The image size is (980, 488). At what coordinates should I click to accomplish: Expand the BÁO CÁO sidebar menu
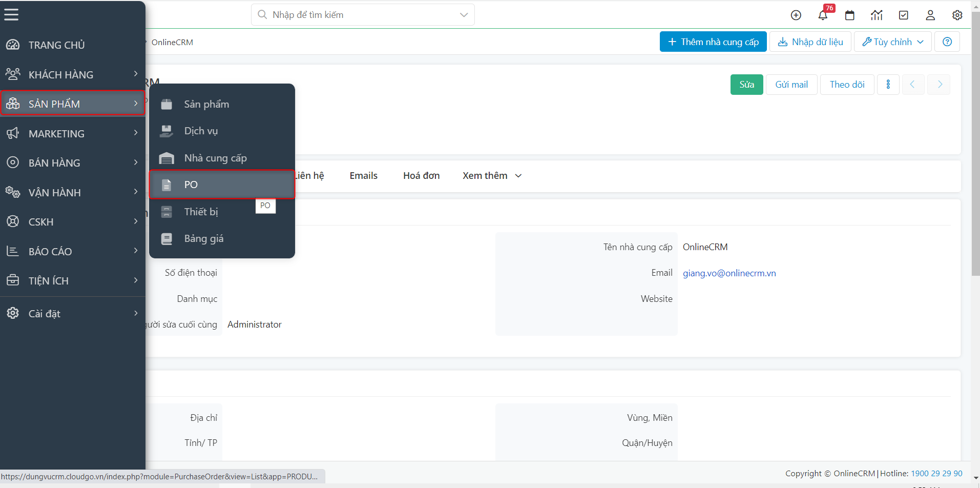click(73, 251)
